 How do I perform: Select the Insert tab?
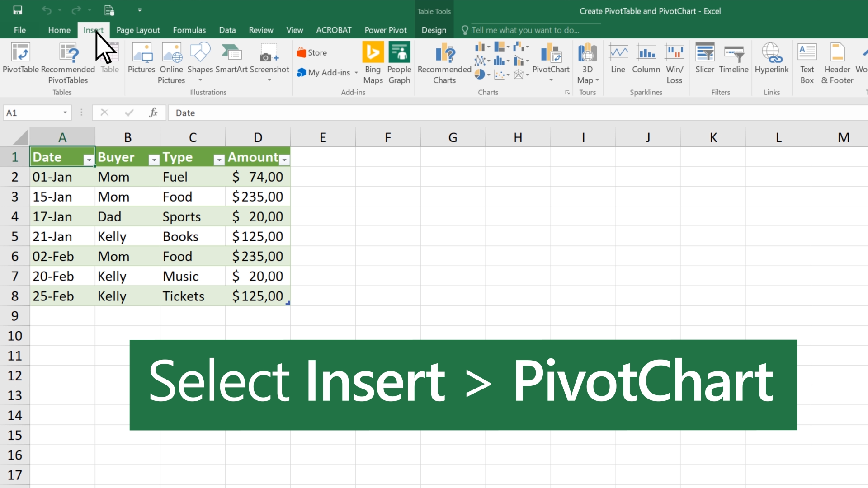93,30
